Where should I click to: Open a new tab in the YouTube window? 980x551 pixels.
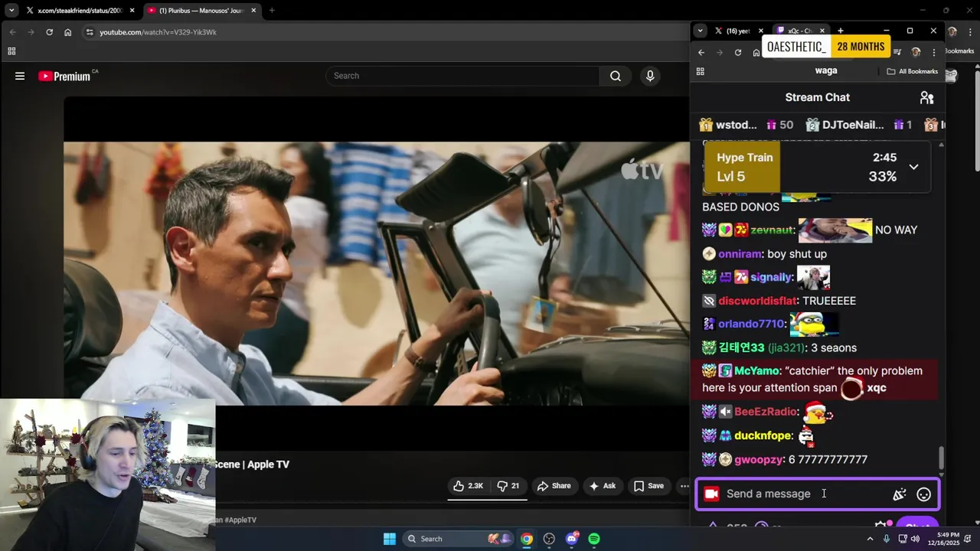(272, 11)
